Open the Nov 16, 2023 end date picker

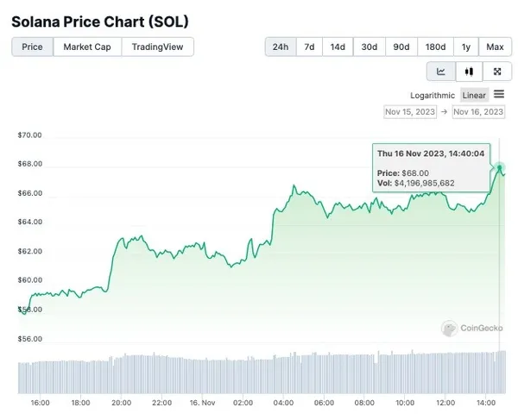[478, 112]
